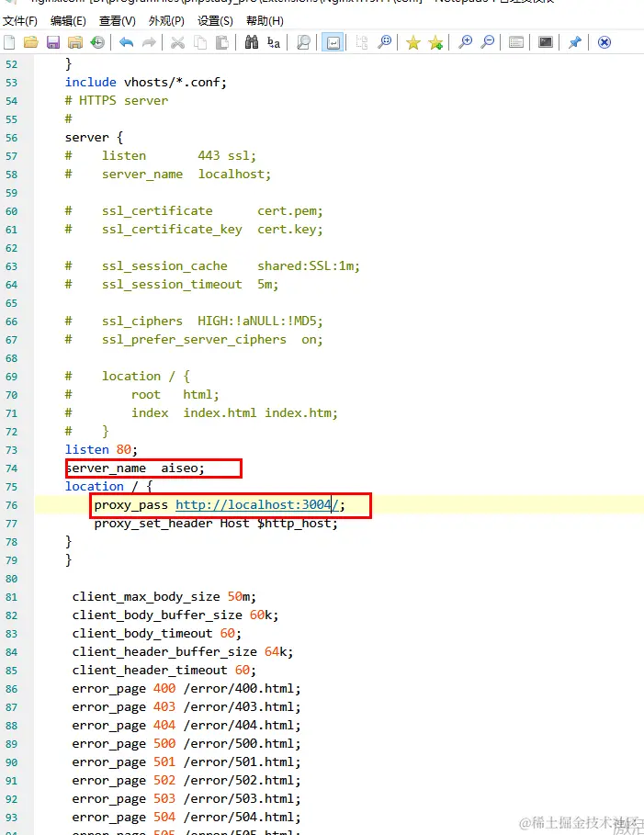Click the http://localhost:3004/ link
Viewport: 644px width, 835px height.
click(x=256, y=504)
